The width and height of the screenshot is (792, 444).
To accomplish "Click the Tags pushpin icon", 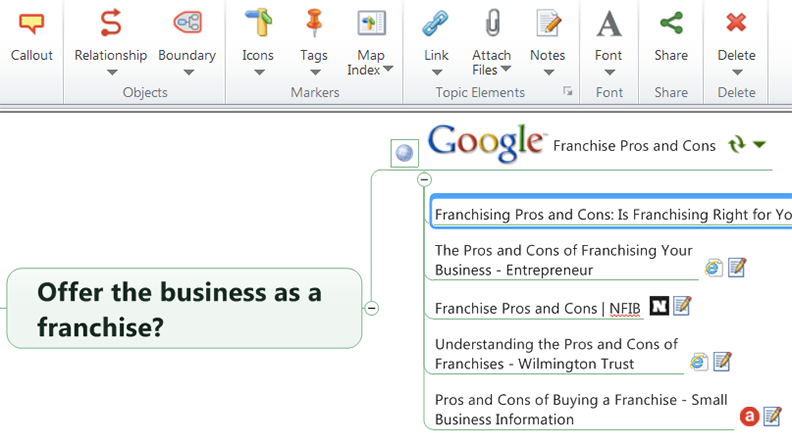I will point(314,23).
